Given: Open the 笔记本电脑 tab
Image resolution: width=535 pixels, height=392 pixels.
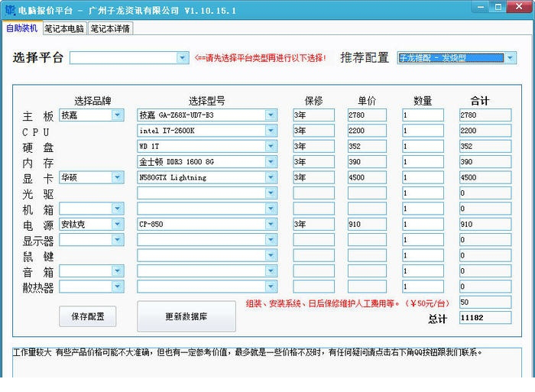Looking at the screenshot, I should tap(64, 29).
